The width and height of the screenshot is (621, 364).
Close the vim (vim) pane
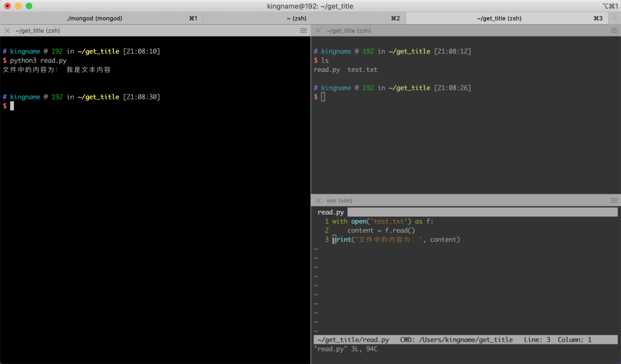click(x=318, y=201)
